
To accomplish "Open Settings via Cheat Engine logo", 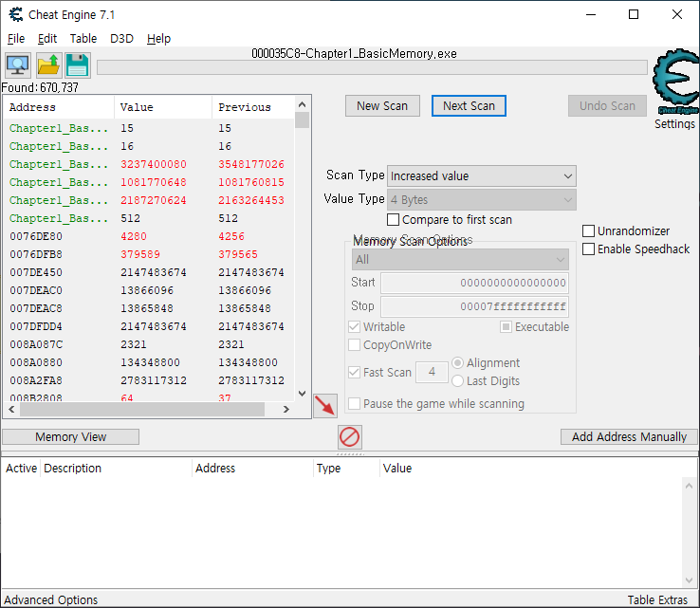I will pyautogui.click(x=676, y=82).
